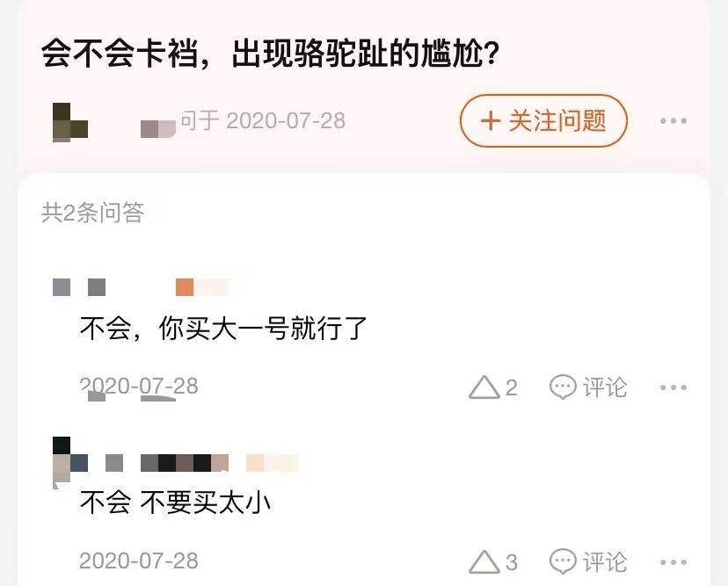The height and width of the screenshot is (586, 728).
Task: Click the plus icon in 关注问题
Action: tap(491, 121)
